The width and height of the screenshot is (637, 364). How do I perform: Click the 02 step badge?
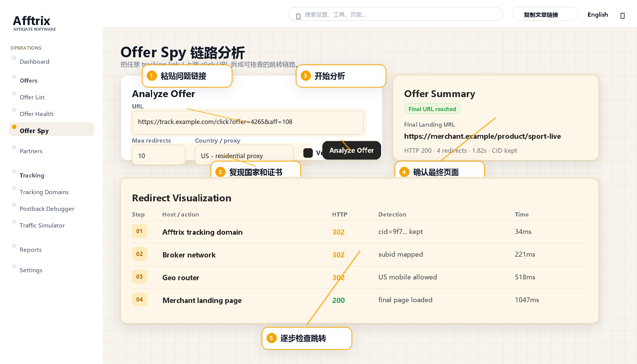click(140, 254)
